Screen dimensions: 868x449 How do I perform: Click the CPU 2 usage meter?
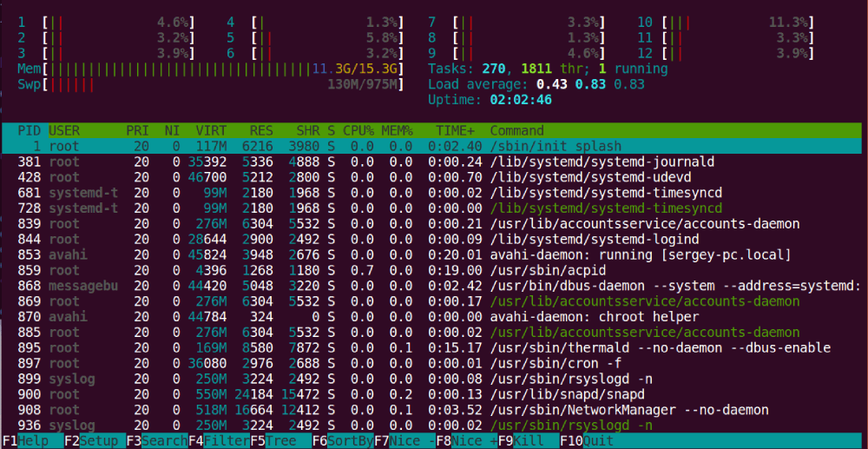pyautogui.click(x=106, y=38)
